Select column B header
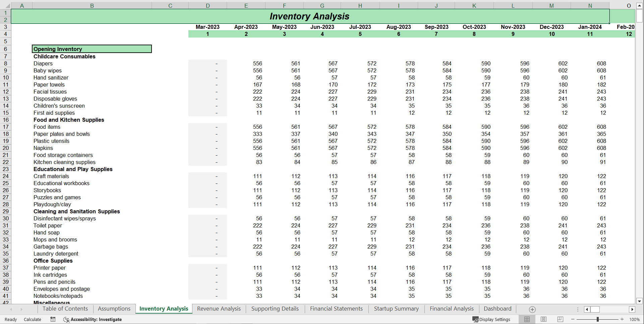This screenshot has width=644, height=324. click(x=92, y=6)
